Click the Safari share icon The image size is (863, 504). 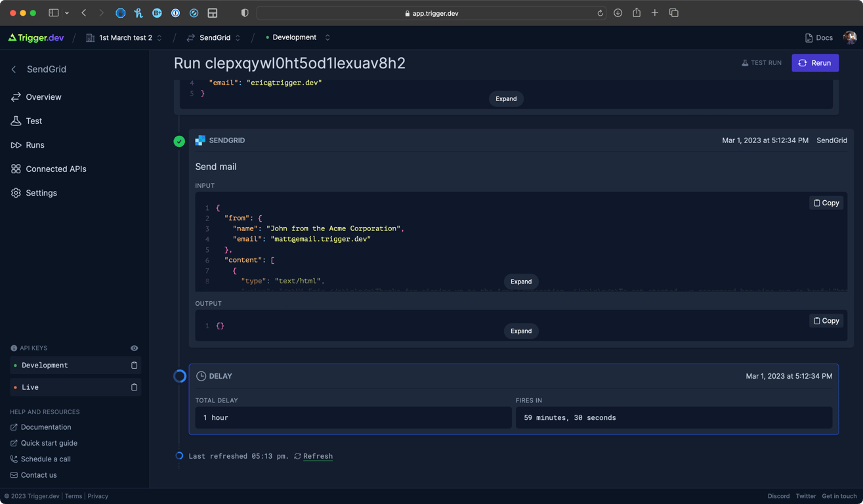637,13
